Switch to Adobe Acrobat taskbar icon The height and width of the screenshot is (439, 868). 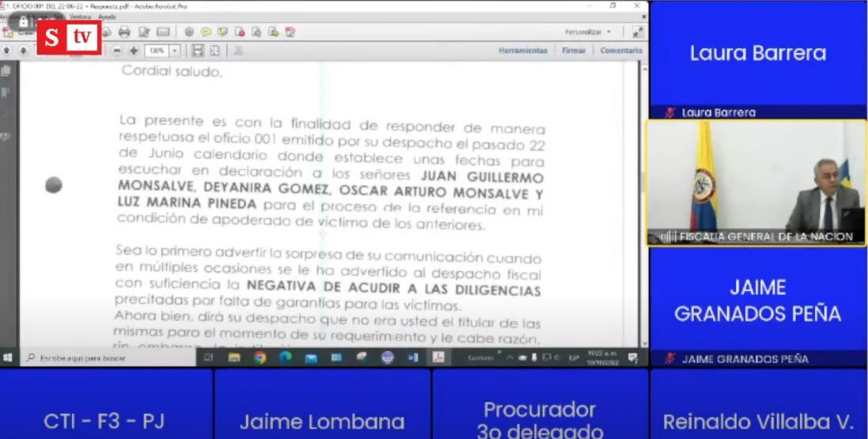click(x=438, y=358)
